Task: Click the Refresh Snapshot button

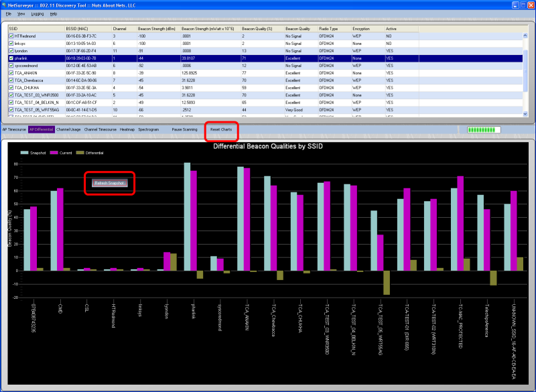Action: point(109,183)
